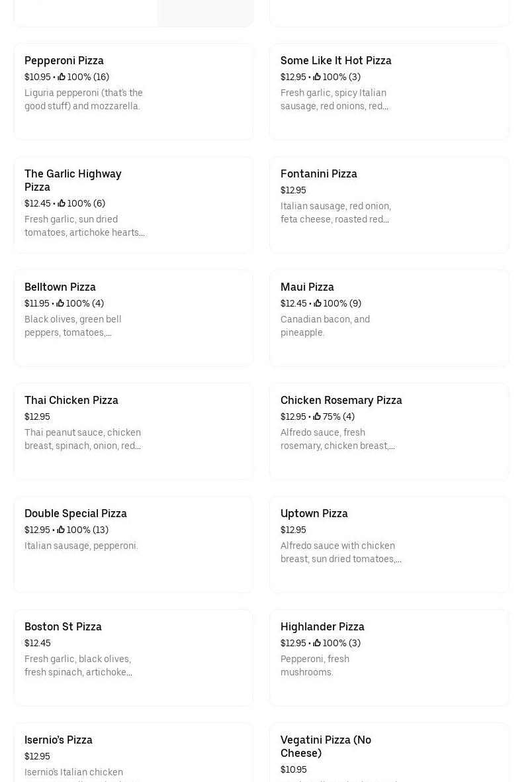Select Isernio's Pizza title
The image size is (532, 782).
click(58, 740)
